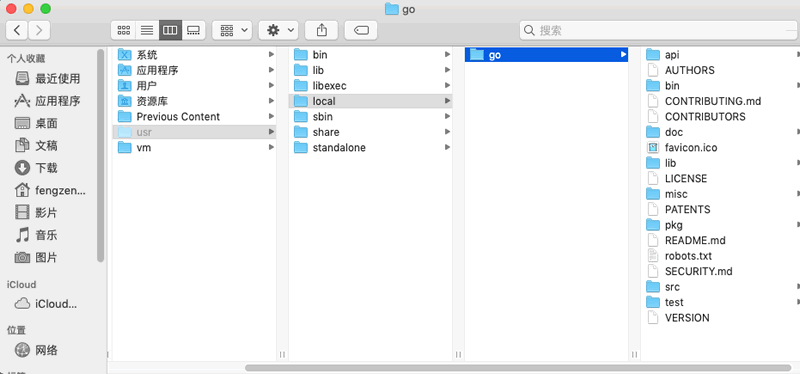The width and height of the screenshot is (800, 374).
Task: Open Downloads (下载) in sidebar
Action: 46,168
